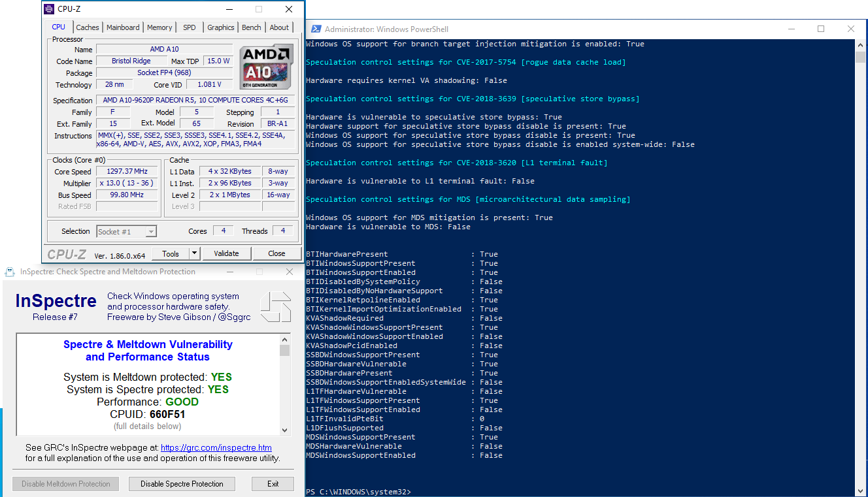Click the Level 2 value 2 x 1 MBytes

point(229,195)
